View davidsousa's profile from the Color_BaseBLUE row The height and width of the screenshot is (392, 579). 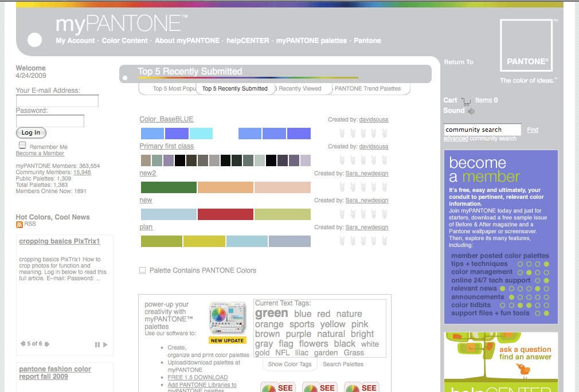click(374, 120)
